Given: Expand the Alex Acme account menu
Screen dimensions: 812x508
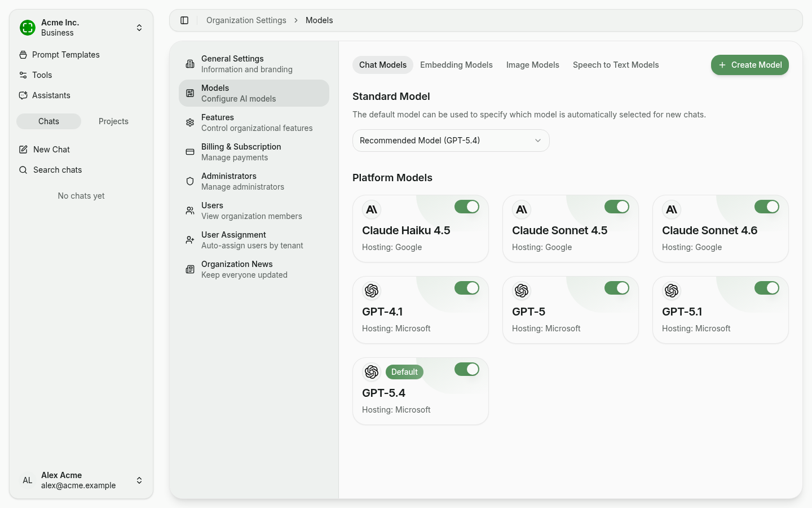Looking at the screenshot, I should (x=139, y=480).
